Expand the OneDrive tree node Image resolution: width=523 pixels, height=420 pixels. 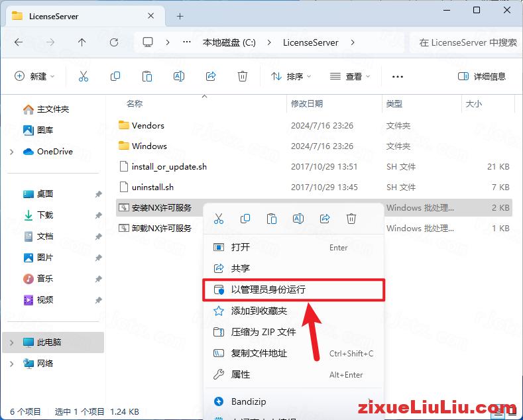[12, 152]
